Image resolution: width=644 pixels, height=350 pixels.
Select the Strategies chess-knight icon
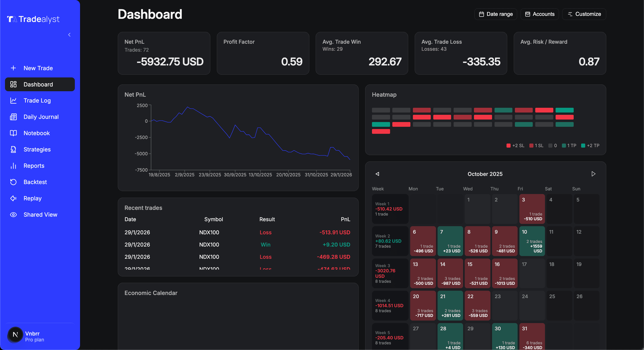point(13,149)
